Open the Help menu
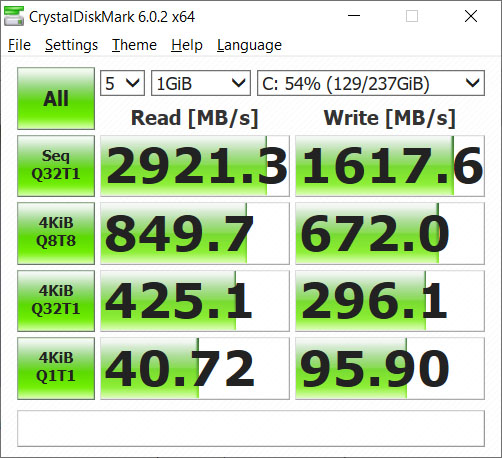This screenshot has height=458, width=502. pyautogui.click(x=187, y=45)
